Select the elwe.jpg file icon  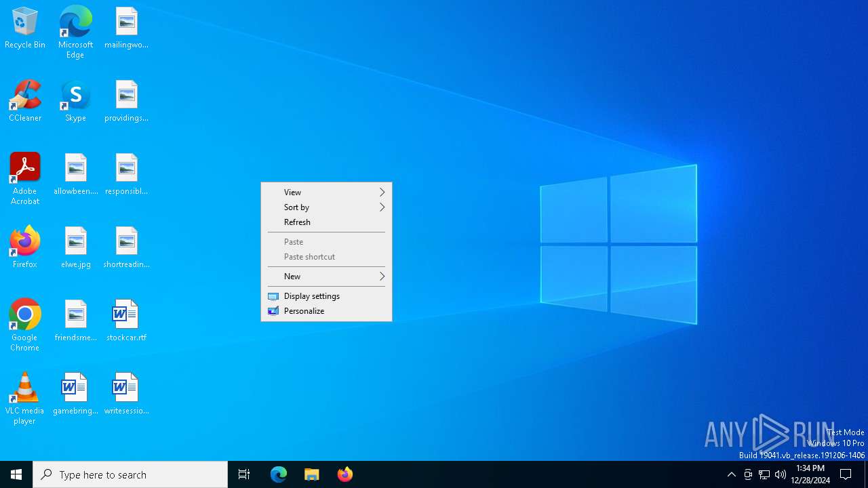(75, 248)
